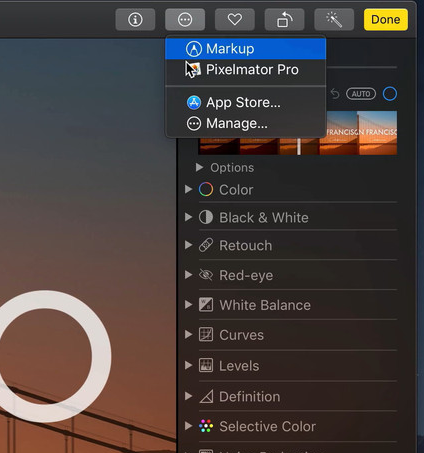Click the Markup pen icon in menu
424x453 pixels.
(x=194, y=49)
